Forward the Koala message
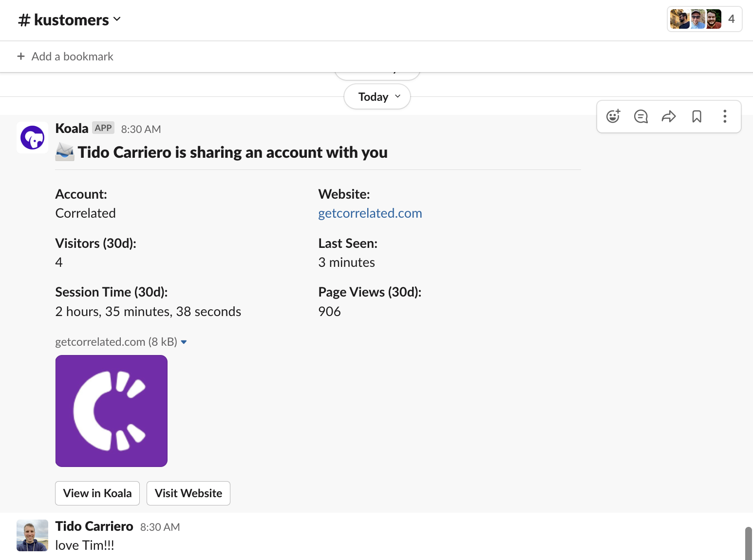The width and height of the screenshot is (753, 560). click(x=669, y=116)
